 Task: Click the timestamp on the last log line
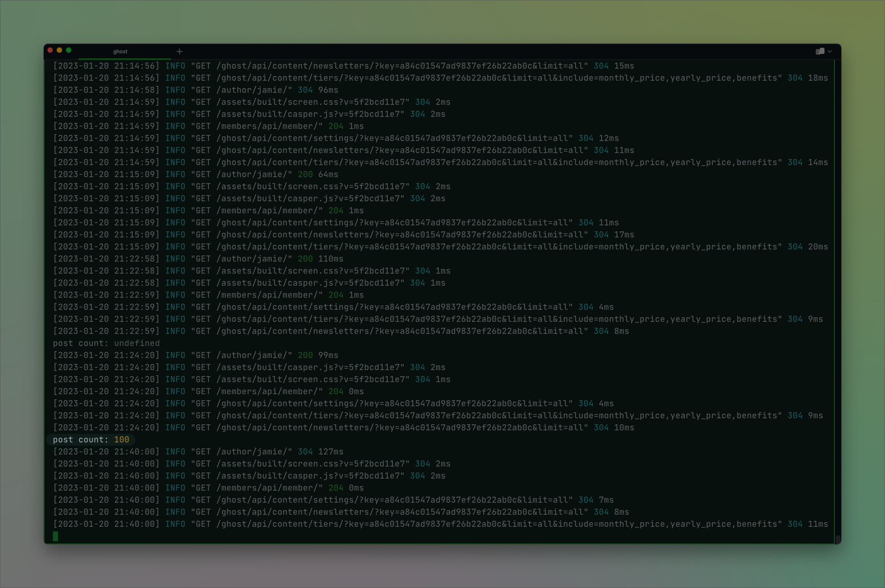(x=106, y=524)
